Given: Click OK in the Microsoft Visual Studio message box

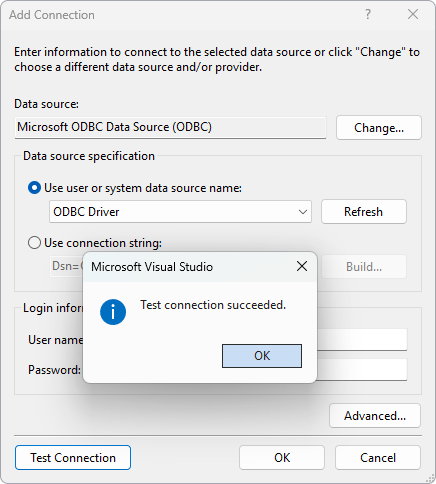Looking at the screenshot, I should pyautogui.click(x=262, y=356).
